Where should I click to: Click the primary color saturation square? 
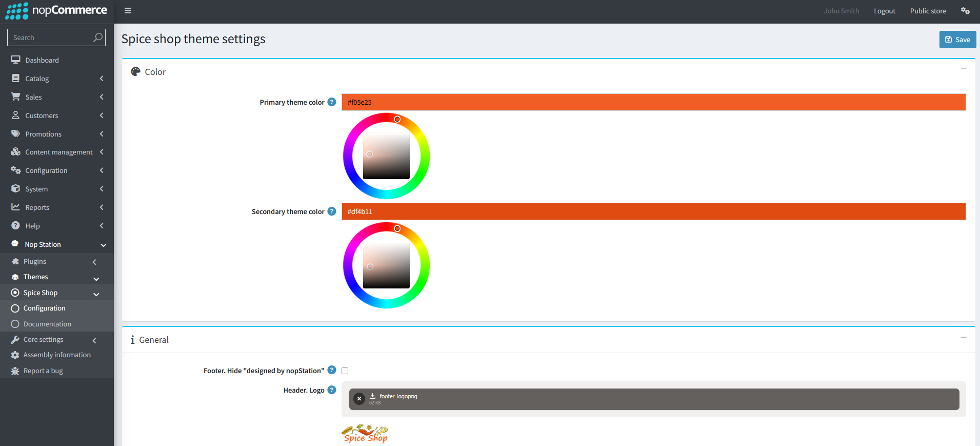click(386, 156)
